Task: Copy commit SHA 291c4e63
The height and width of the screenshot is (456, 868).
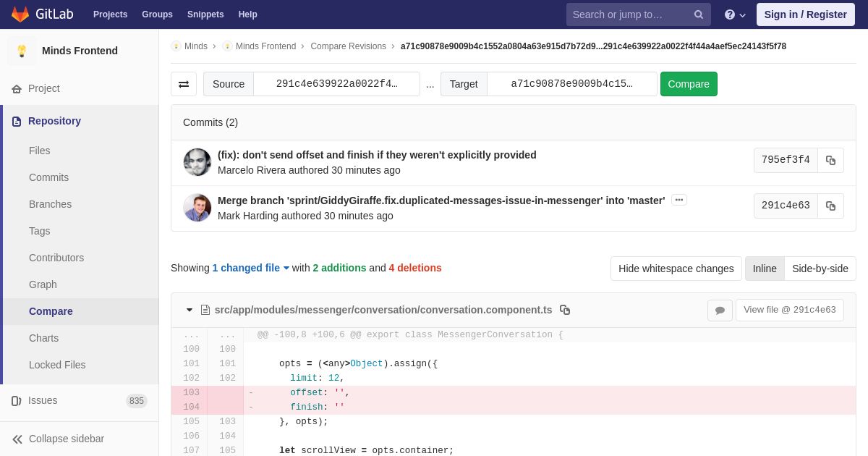Action: point(830,206)
